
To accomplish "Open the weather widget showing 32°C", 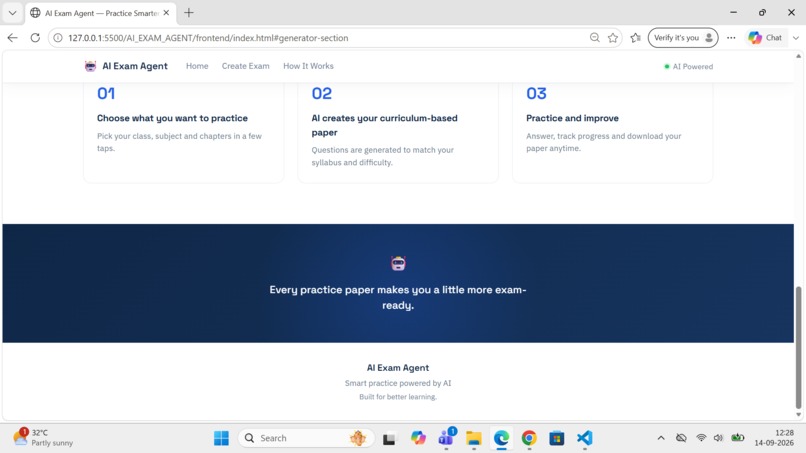I will tap(43, 438).
